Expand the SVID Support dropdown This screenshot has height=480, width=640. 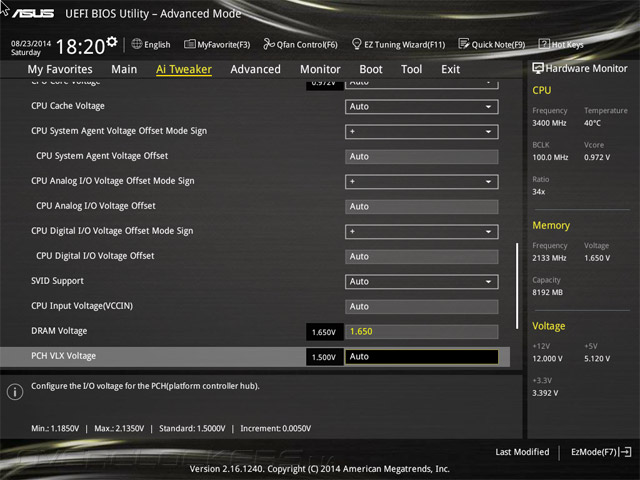point(422,282)
